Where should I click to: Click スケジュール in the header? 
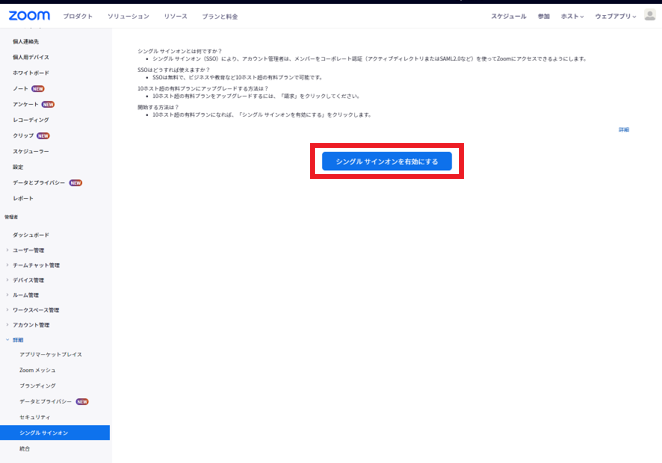click(508, 16)
